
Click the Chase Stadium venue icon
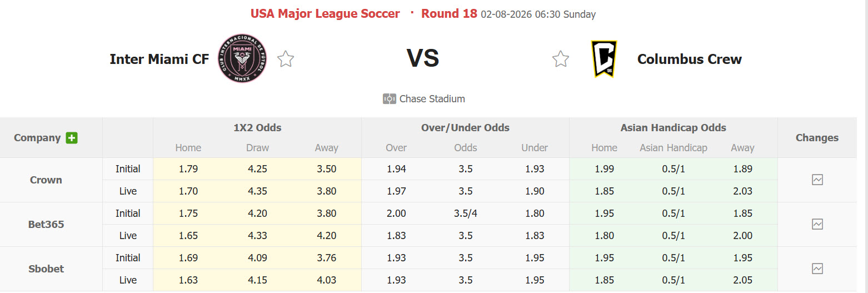click(x=389, y=99)
